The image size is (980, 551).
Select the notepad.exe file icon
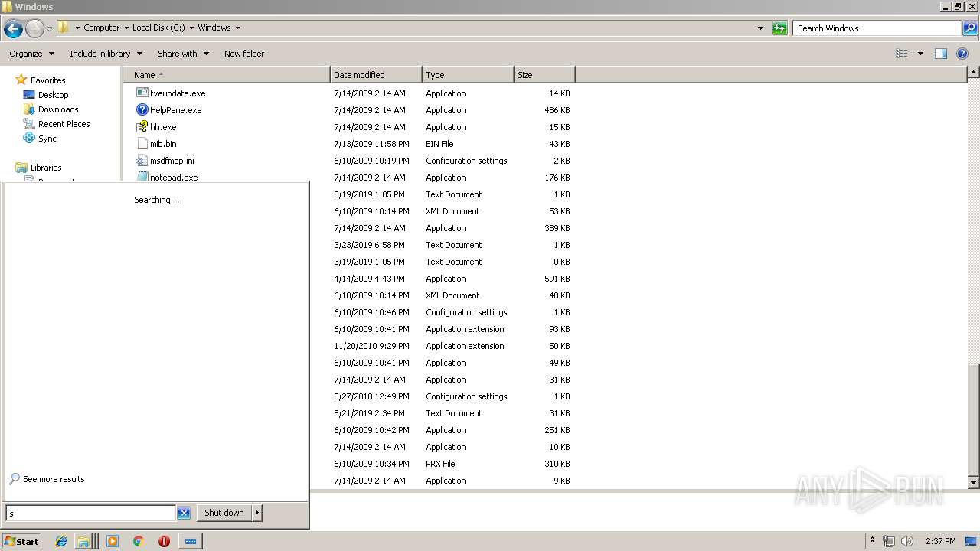pos(142,177)
